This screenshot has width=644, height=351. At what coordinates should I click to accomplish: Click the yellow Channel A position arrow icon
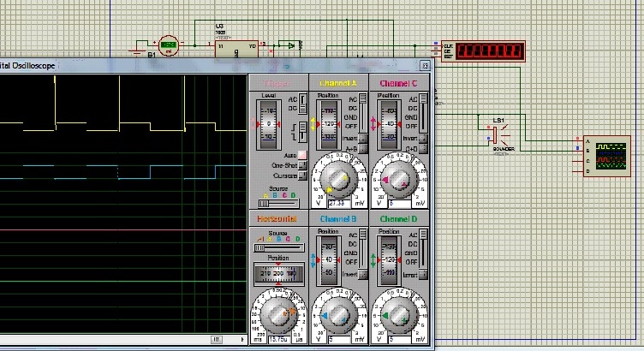point(313,124)
